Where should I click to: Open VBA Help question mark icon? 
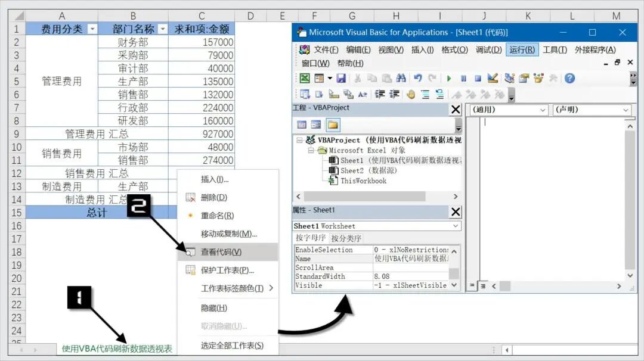click(x=569, y=78)
